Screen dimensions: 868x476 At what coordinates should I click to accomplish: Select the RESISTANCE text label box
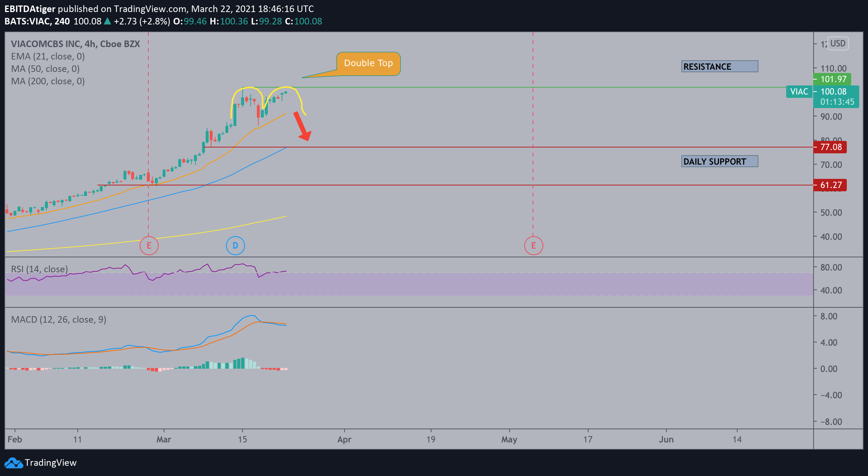[x=719, y=66]
